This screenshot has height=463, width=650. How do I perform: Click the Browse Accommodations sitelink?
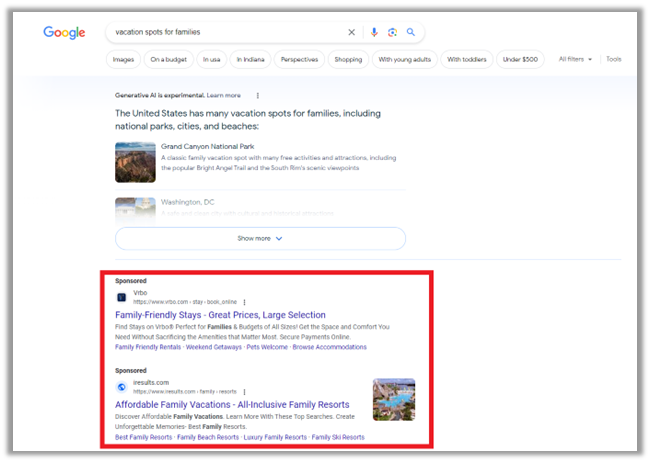(330, 347)
